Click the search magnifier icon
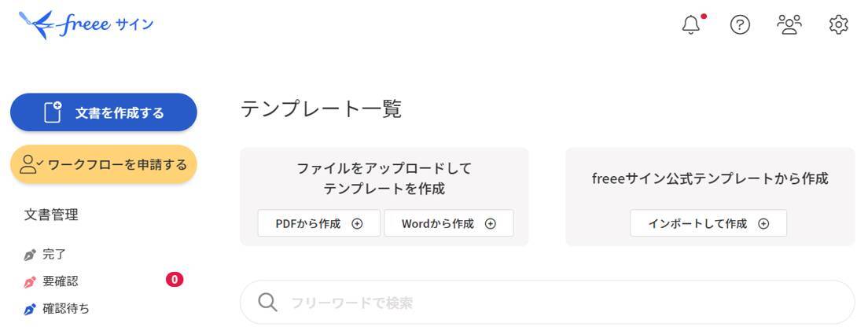Image resolution: width=868 pixels, height=327 pixels. (268, 303)
